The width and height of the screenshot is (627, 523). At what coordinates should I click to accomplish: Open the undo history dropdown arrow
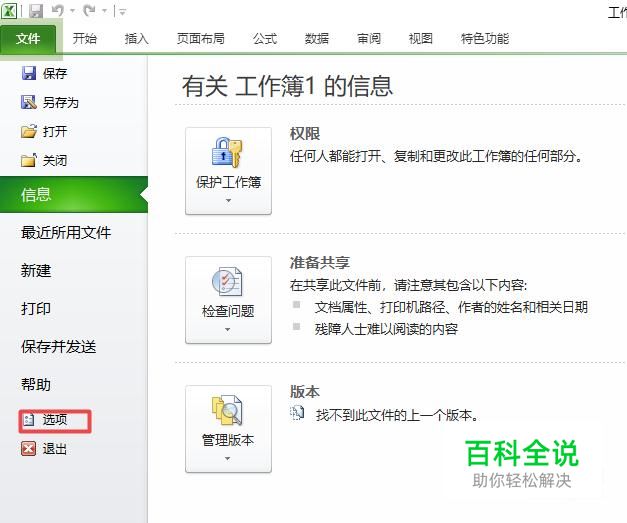coord(72,11)
